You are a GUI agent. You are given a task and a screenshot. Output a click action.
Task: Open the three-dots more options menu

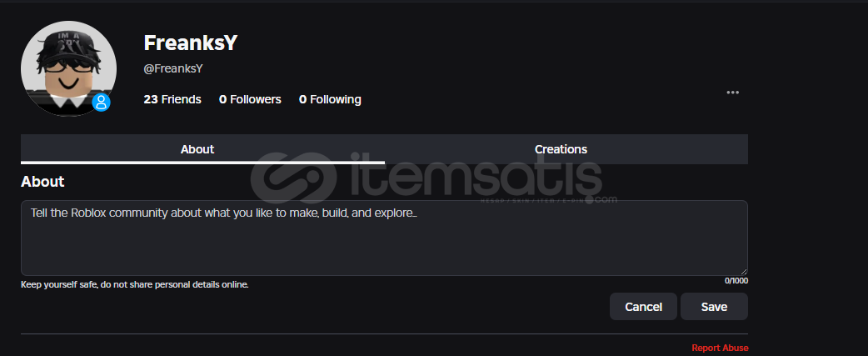coord(732,93)
